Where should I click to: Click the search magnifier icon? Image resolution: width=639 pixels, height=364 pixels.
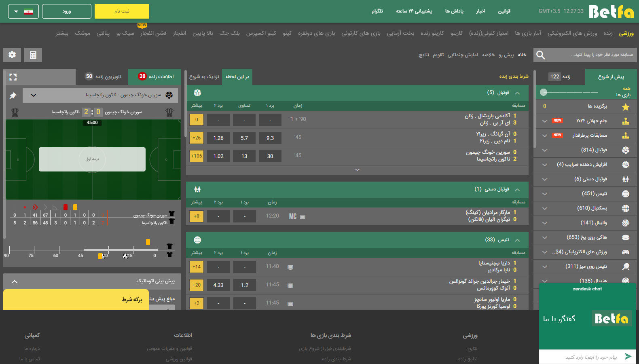[541, 55]
